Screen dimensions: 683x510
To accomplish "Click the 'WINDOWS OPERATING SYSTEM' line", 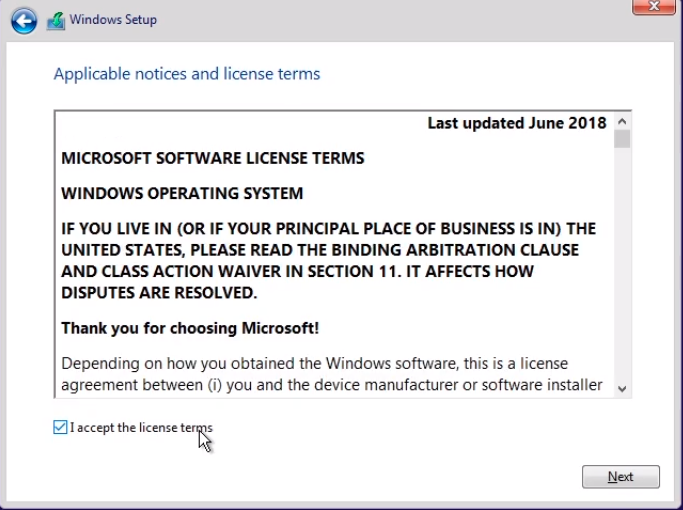I will coord(182,193).
